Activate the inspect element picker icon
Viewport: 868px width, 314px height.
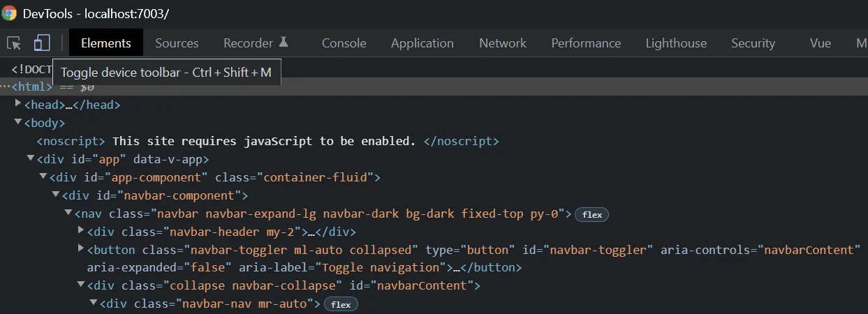coord(14,43)
